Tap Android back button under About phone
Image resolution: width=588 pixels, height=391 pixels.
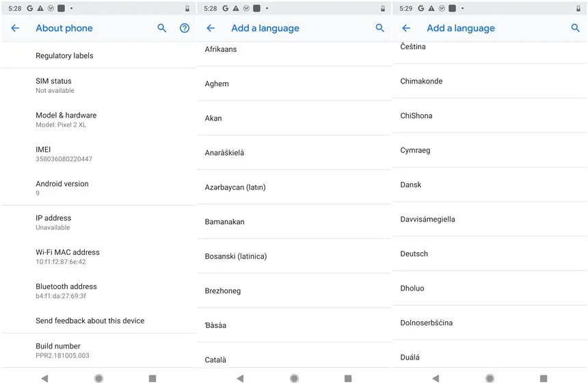[44, 379]
